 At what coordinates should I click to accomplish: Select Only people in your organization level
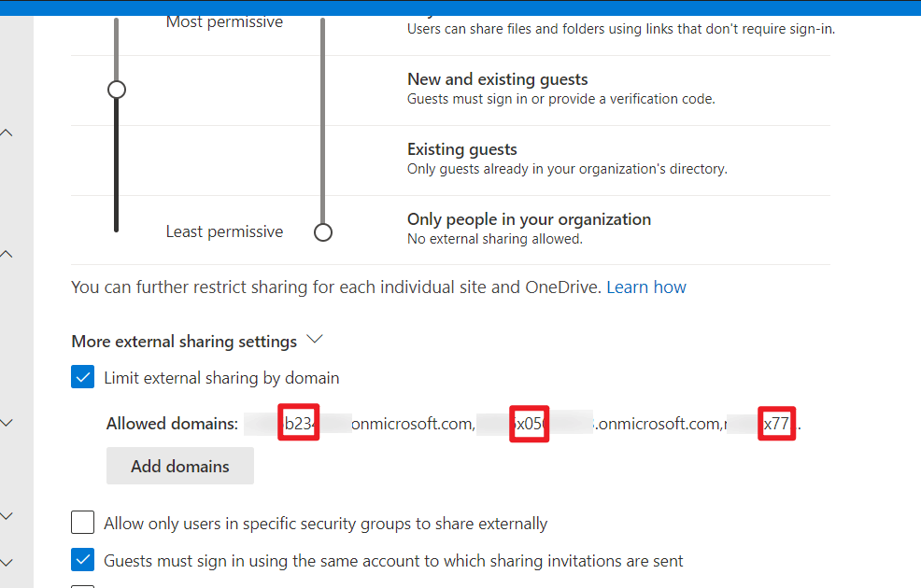click(529, 219)
